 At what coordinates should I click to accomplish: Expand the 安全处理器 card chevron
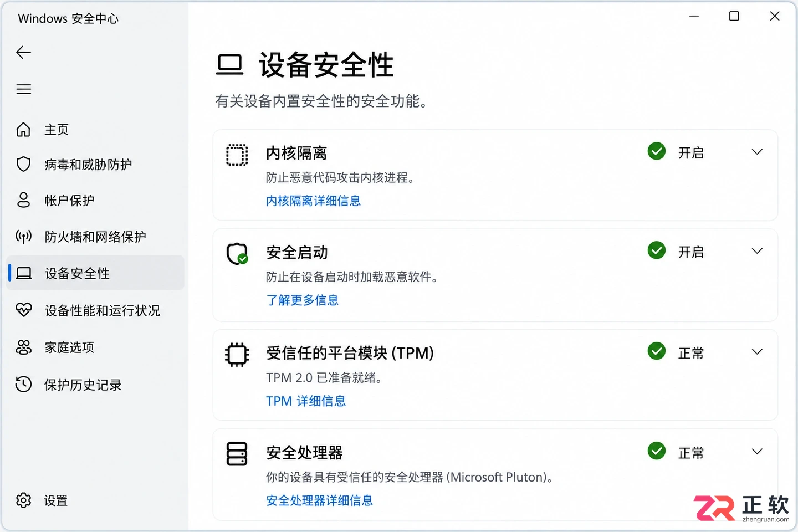pyautogui.click(x=757, y=452)
